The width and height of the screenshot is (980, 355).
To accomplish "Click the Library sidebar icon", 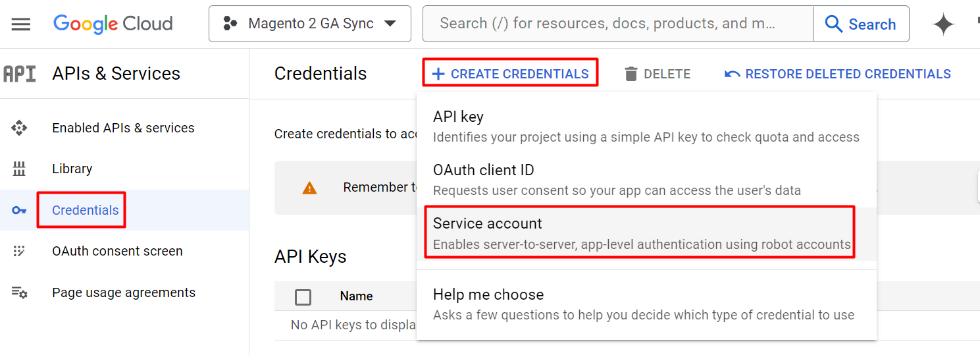I will [20, 169].
